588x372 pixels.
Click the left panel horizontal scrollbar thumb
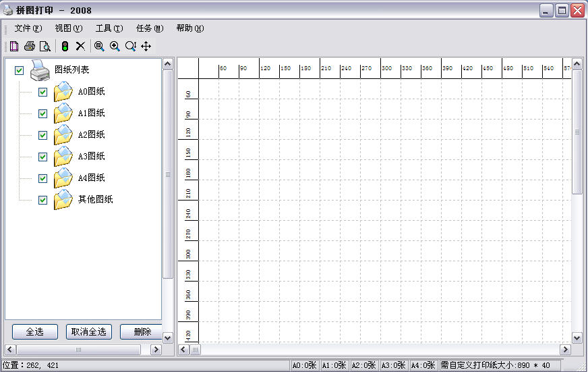(78, 350)
